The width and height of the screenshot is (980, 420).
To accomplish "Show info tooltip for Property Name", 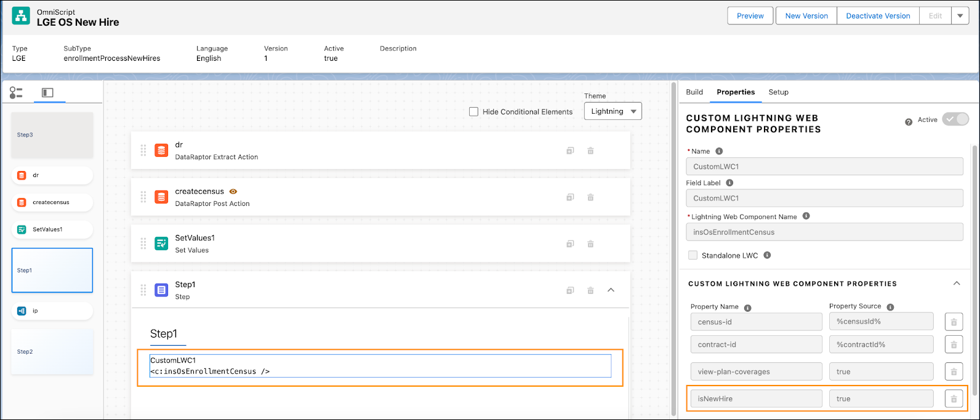I will coord(747,307).
